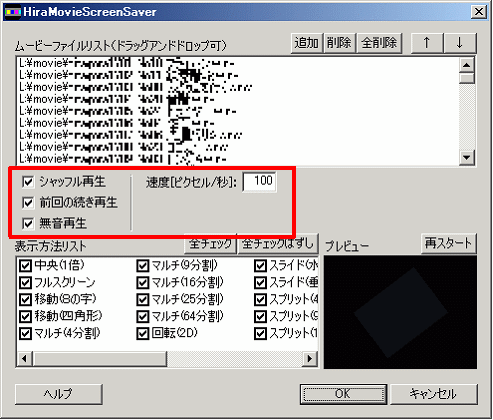
Task: Click 全チェックはずし to uncheck all
Action: tap(278, 244)
